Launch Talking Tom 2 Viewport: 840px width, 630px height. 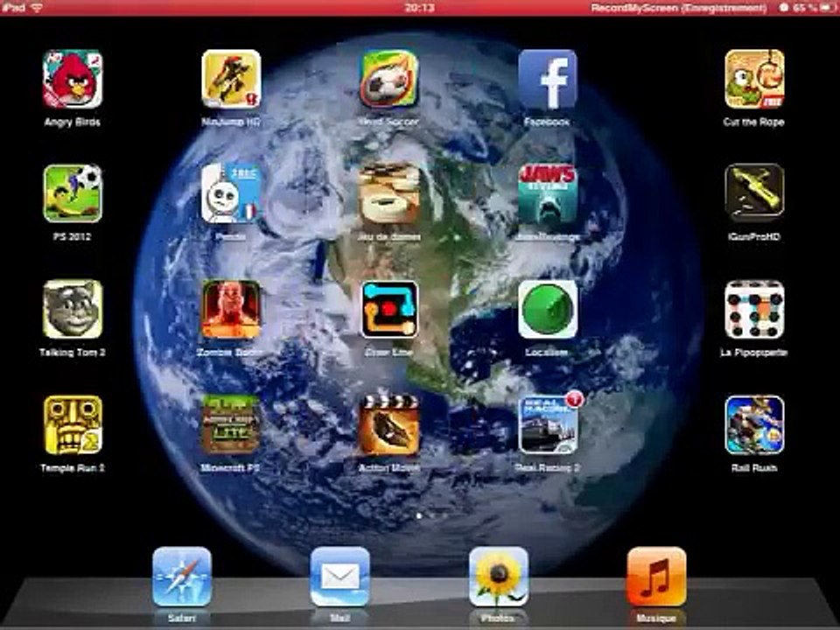click(x=73, y=309)
